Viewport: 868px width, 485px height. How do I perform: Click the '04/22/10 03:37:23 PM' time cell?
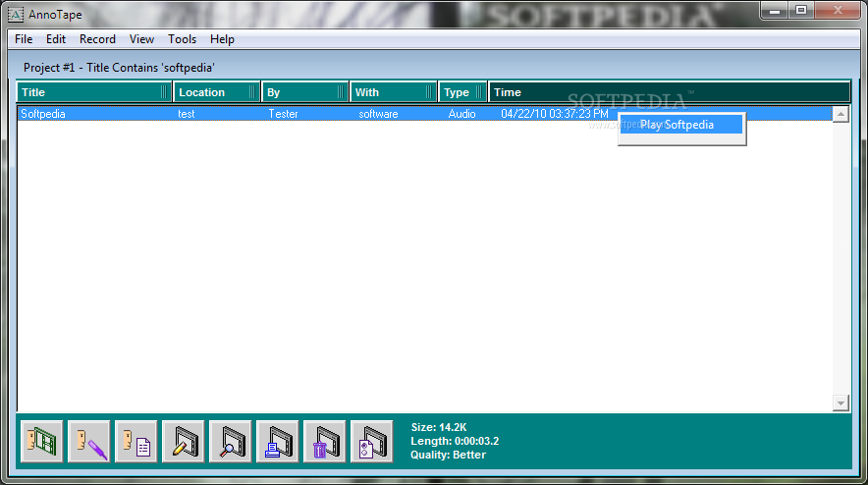pyautogui.click(x=554, y=114)
